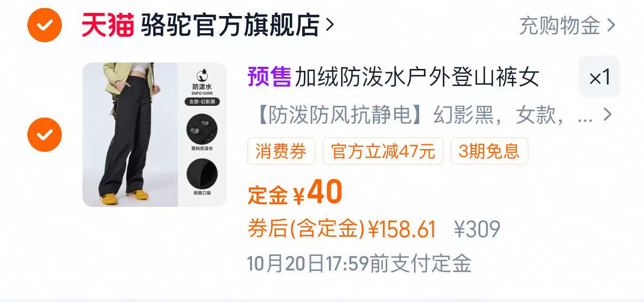The height and width of the screenshot is (302, 644).
Task: View the black pants product thumbnail
Action: tap(154, 135)
